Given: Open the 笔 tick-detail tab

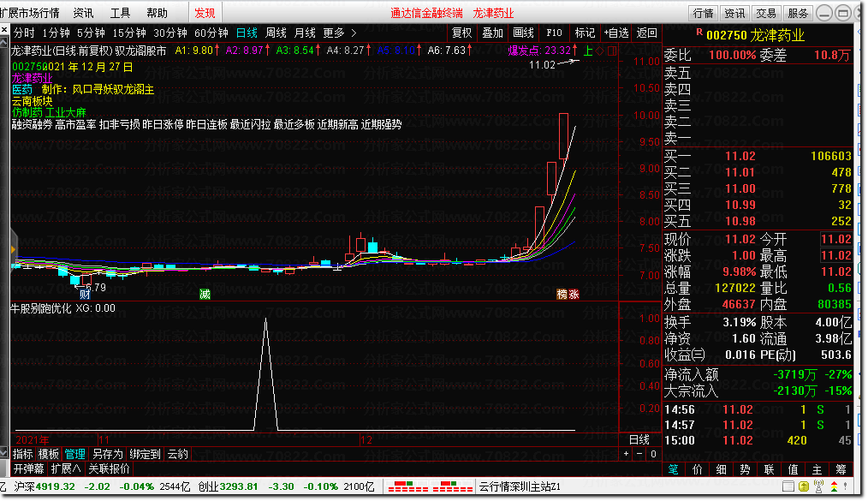Looking at the screenshot, I should coord(673,469).
